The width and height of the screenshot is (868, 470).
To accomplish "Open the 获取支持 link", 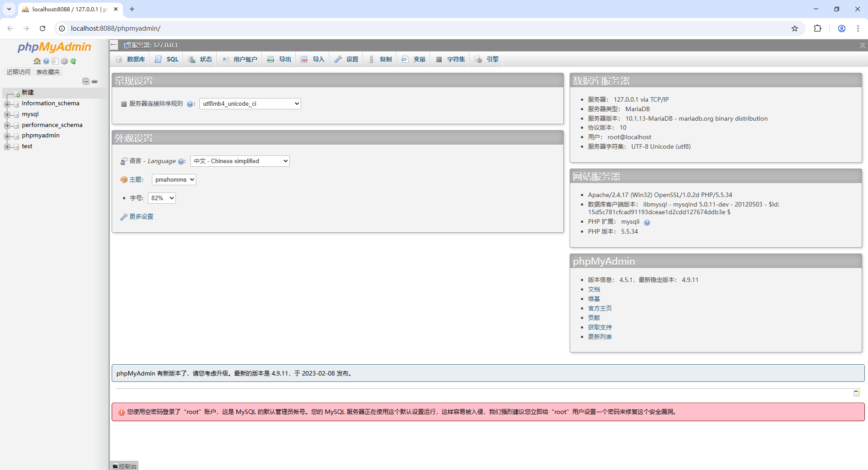I will 600,327.
